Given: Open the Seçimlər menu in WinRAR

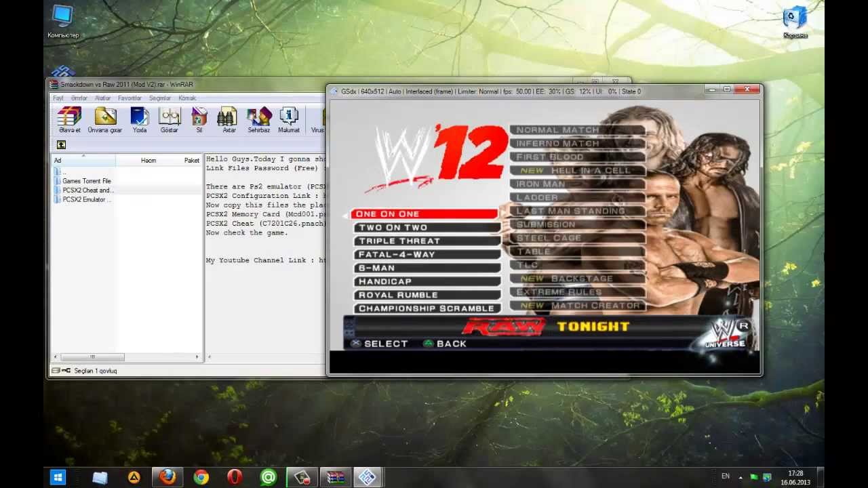Looking at the screenshot, I should tap(160, 98).
